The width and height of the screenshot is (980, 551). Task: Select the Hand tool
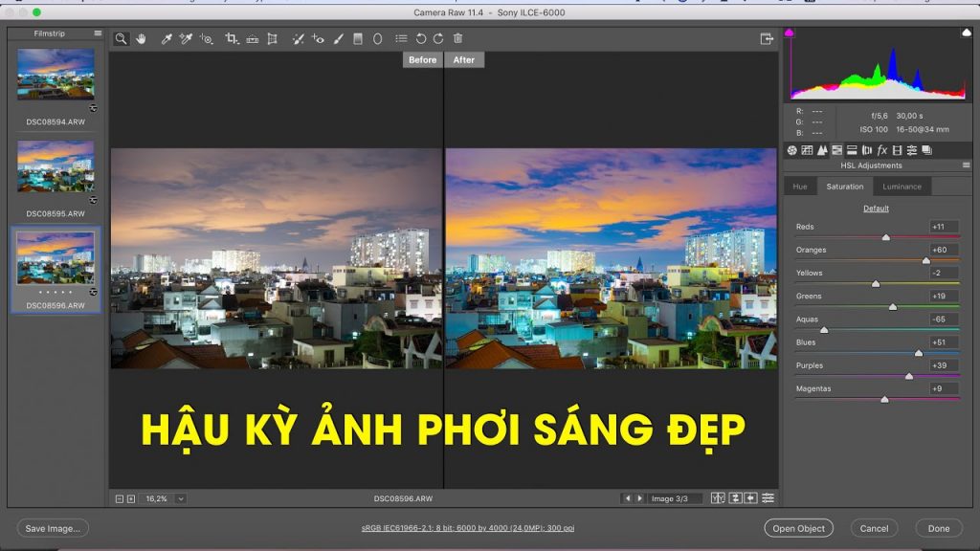tap(140, 38)
